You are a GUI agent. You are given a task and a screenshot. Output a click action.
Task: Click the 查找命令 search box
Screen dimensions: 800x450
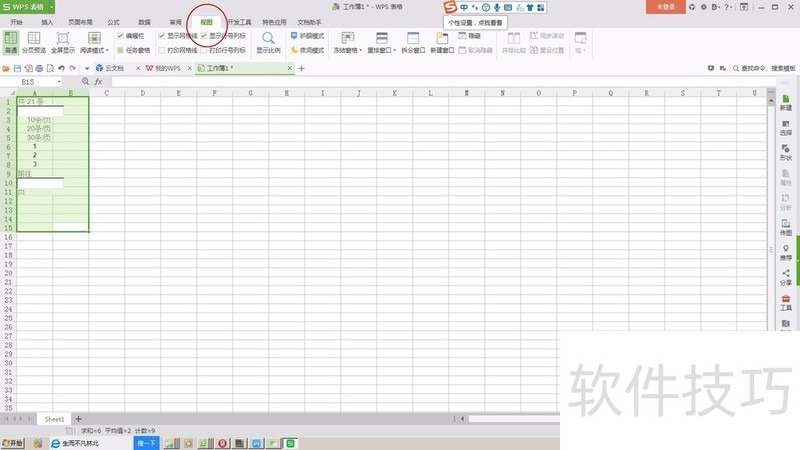pos(764,68)
